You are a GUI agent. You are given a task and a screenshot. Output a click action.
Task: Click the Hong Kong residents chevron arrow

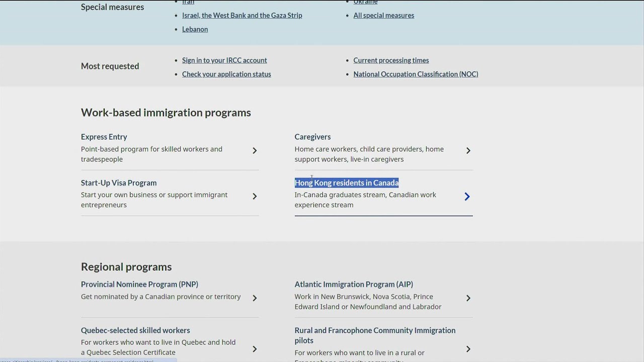click(467, 197)
